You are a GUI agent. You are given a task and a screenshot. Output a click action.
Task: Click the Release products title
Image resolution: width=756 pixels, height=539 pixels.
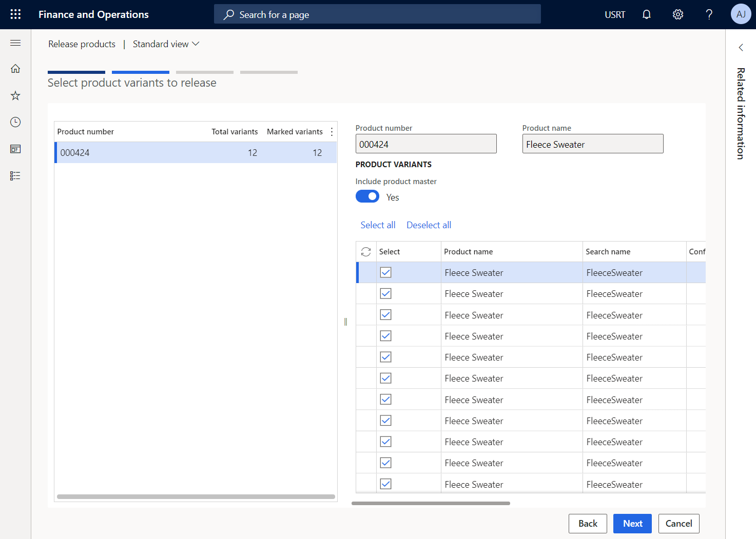tap(82, 44)
